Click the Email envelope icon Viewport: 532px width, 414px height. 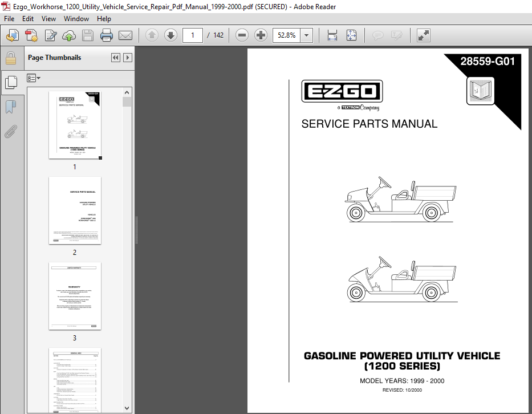coord(125,35)
